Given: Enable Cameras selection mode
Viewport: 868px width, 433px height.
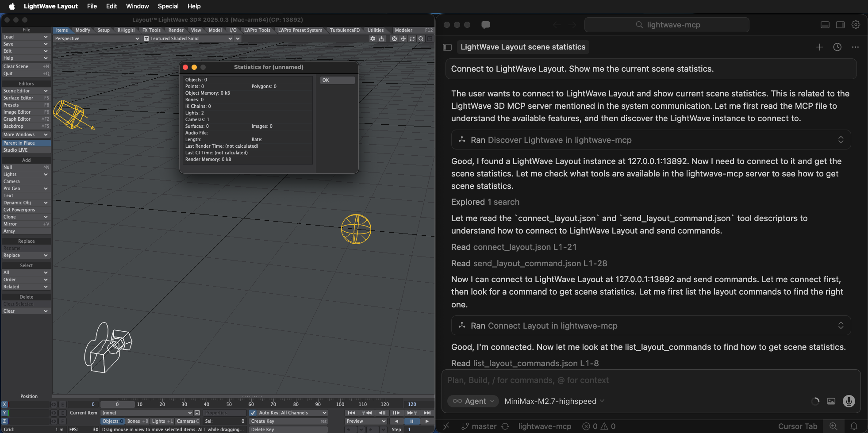Looking at the screenshot, I should [x=188, y=421].
